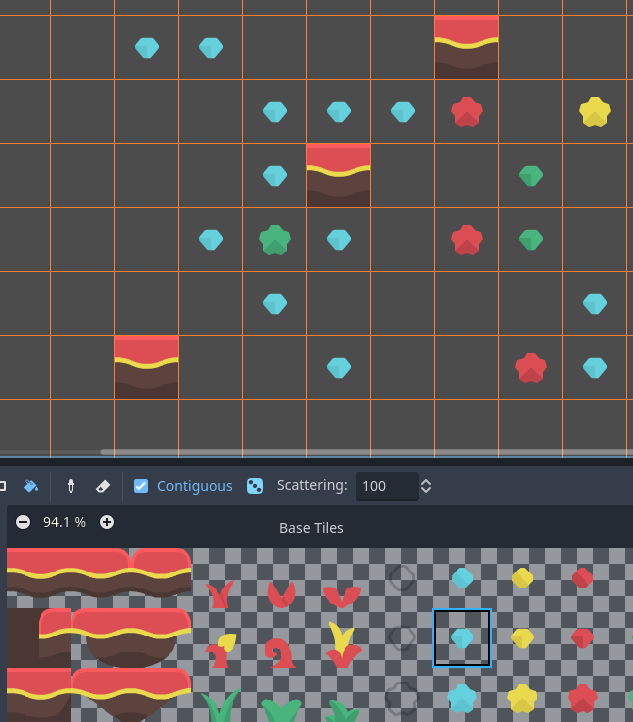Viewport: 633px width, 722px height.
Task: Click the Scattering value input field
Action: pos(386,486)
